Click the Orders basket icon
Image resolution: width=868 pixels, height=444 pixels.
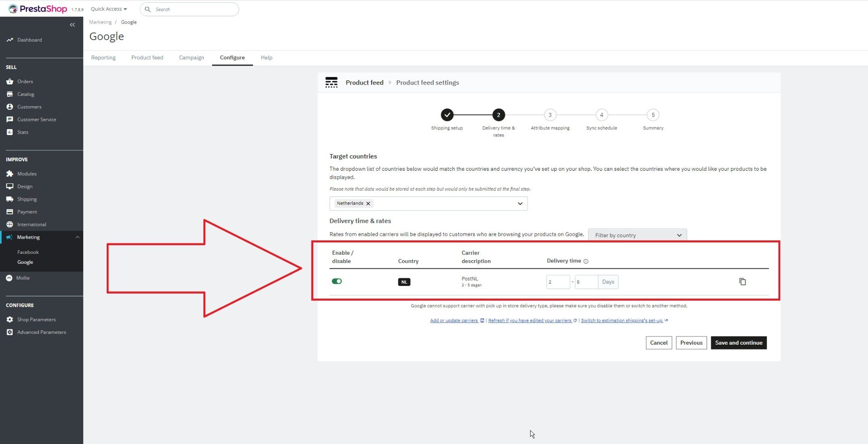(x=9, y=81)
